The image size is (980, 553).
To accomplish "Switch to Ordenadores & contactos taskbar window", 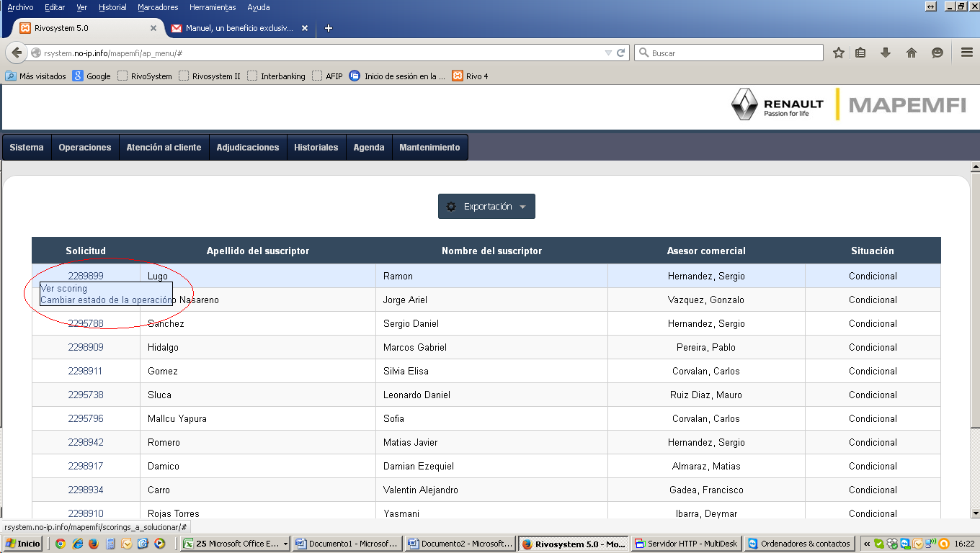I will [x=798, y=544].
